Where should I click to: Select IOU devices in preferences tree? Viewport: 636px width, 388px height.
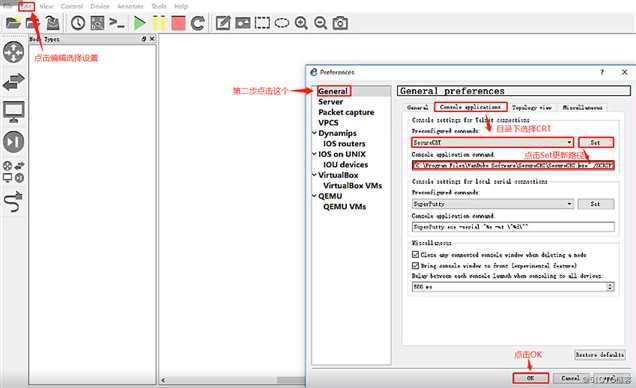346,165
